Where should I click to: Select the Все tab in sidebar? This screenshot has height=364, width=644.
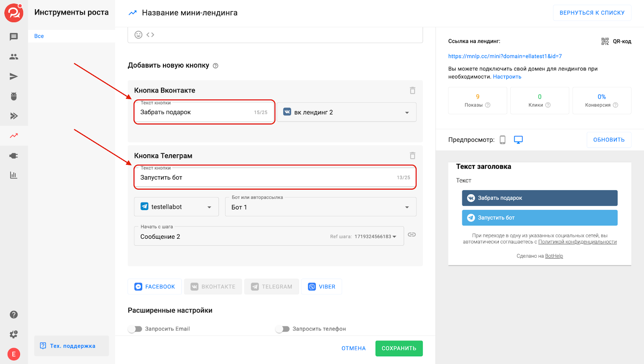[39, 36]
